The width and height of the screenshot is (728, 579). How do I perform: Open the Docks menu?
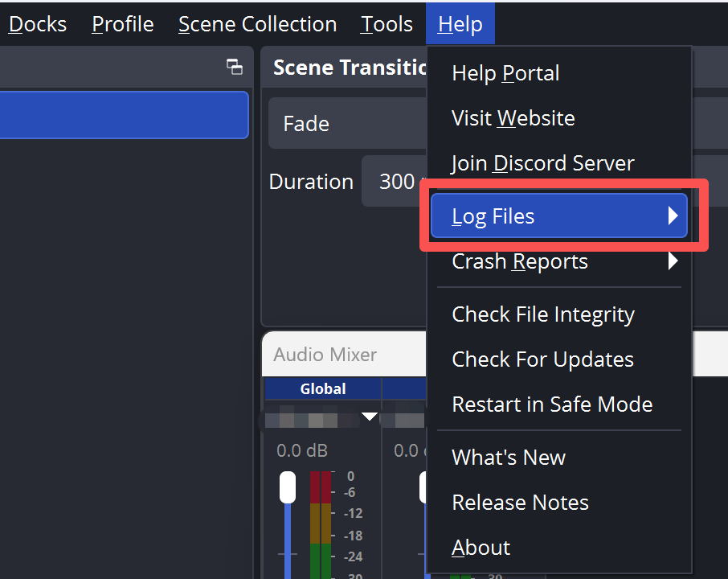[x=38, y=24]
